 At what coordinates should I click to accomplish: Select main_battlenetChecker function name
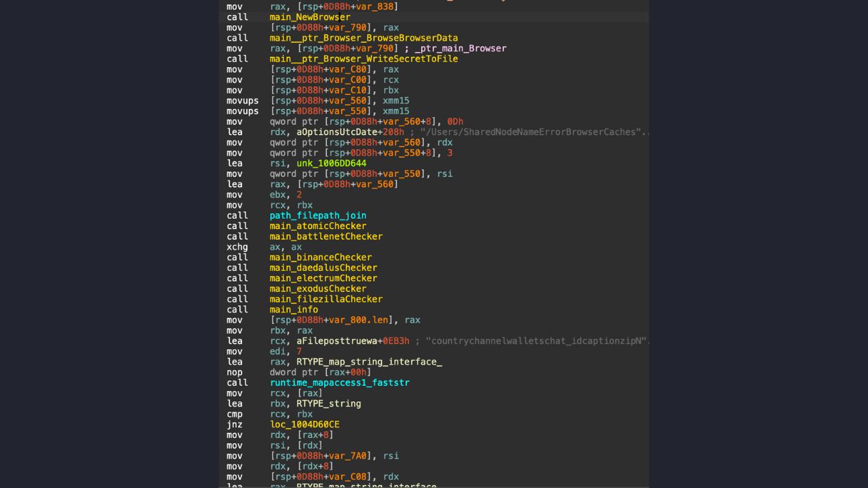coord(325,237)
